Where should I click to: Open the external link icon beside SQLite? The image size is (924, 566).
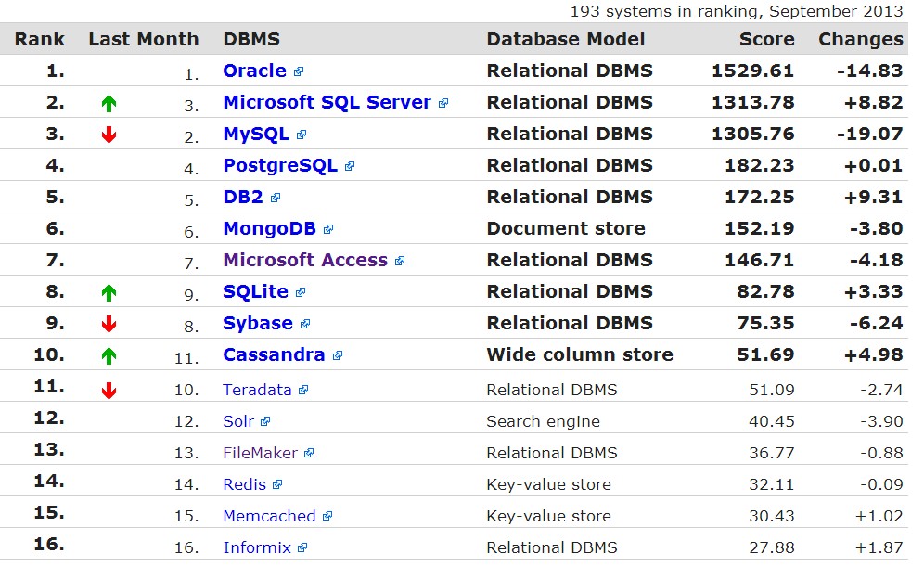coord(301,292)
